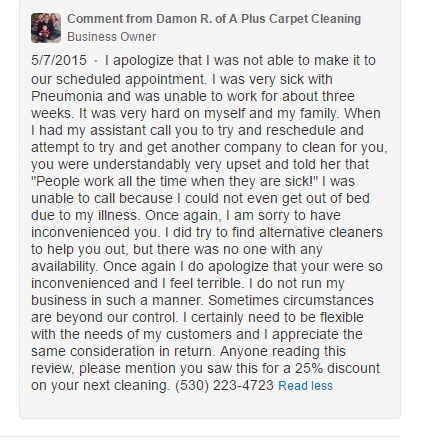Viewport: 429px width, 441px height.
Task: Click "Comment from" heading text
Action: (110, 19)
